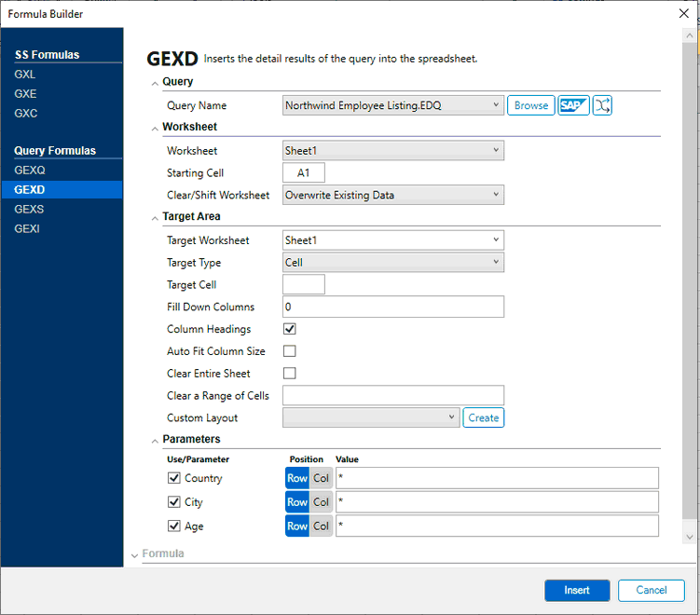The width and height of the screenshot is (700, 615).
Task: Collapse the Query section chevron
Action: (x=155, y=83)
